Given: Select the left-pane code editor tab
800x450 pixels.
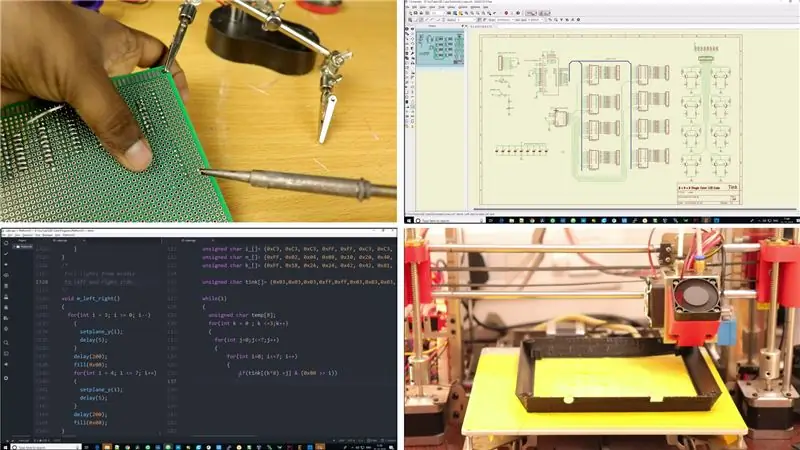Looking at the screenshot, I should tap(60, 240).
